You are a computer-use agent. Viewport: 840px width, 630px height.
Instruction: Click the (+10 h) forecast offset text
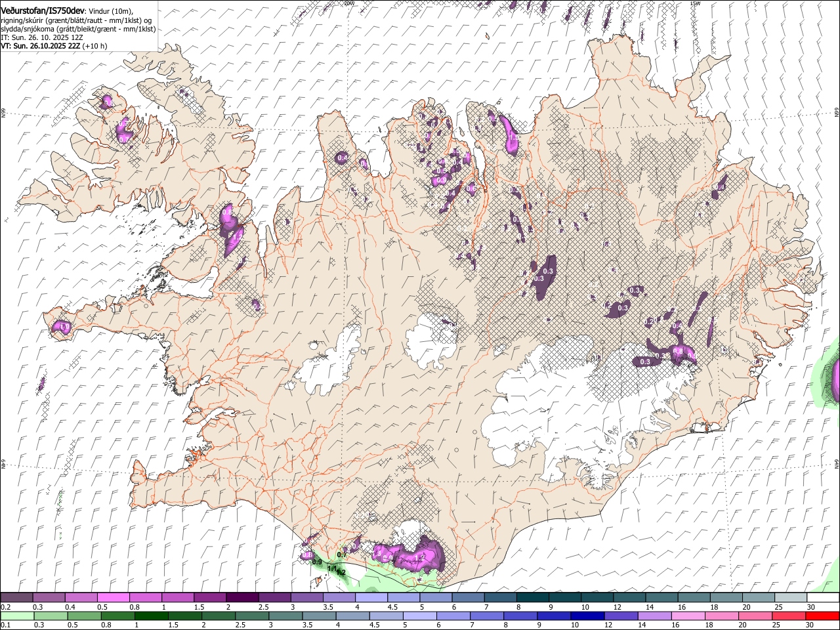point(95,46)
